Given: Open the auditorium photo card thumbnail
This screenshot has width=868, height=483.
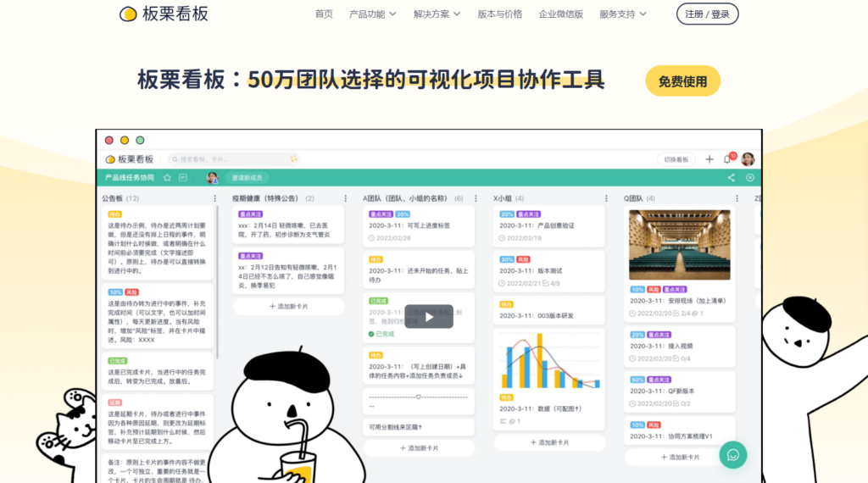Looking at the screenshot, I should pyautogui.click(x=679, y=245).
